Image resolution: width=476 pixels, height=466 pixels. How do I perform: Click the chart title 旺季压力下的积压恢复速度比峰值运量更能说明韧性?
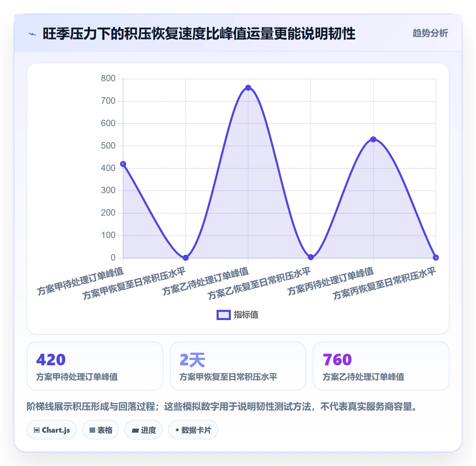click(199, 34)
